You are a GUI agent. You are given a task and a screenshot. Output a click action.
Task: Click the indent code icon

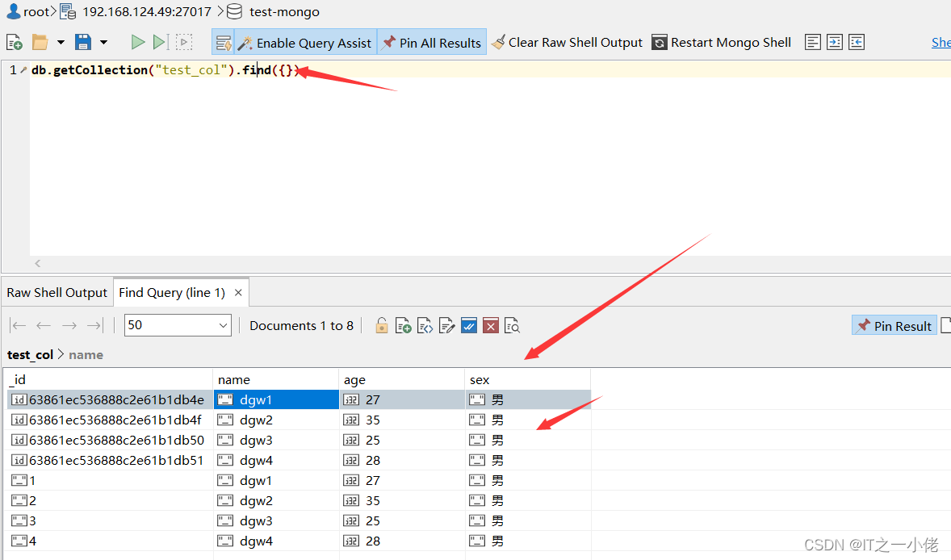(835, 42)
